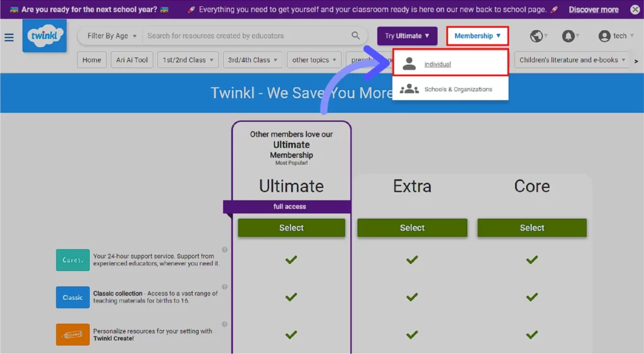
Task: Expand Children's literature and e-books menu
Action: pos(572,60)
